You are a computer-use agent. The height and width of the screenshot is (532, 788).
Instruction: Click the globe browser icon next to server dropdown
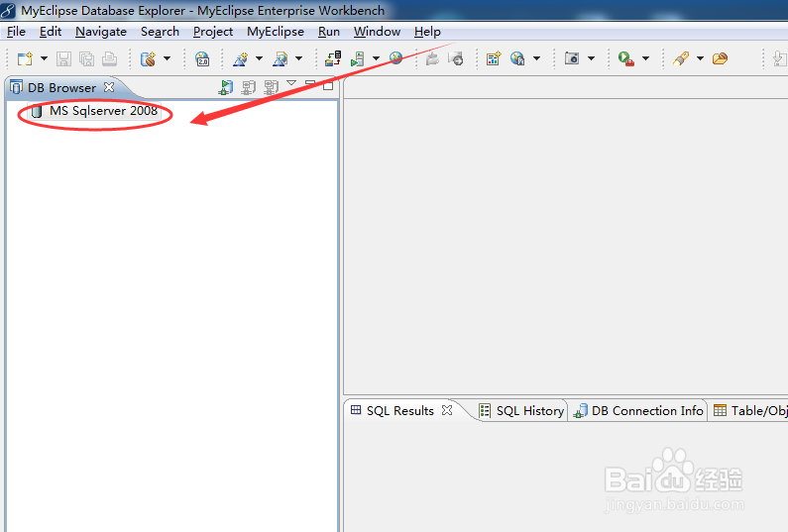pos(396,58)
